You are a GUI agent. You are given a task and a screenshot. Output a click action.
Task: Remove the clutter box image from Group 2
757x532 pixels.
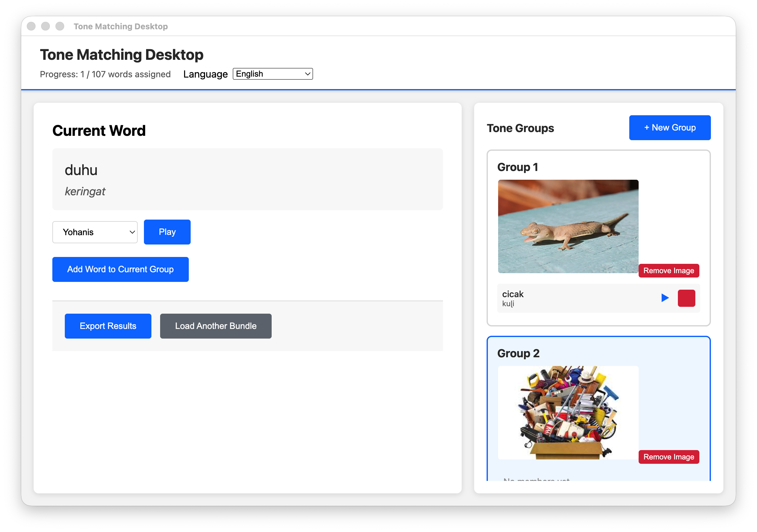click(x=669, y=457)
